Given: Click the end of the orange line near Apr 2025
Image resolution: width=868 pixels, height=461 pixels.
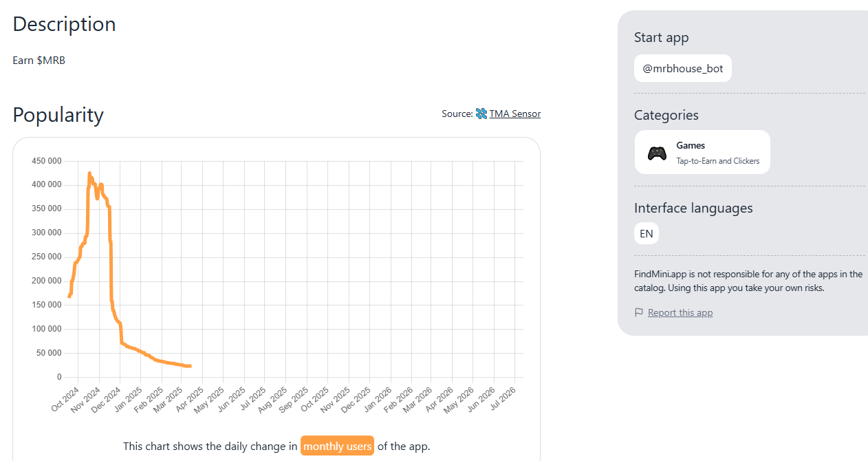Looking at the screenshot, I should (190, 365).
